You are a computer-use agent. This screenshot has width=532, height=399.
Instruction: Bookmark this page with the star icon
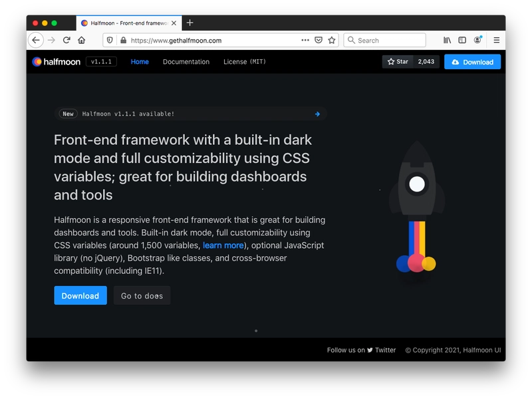click(x=332, y=41)
